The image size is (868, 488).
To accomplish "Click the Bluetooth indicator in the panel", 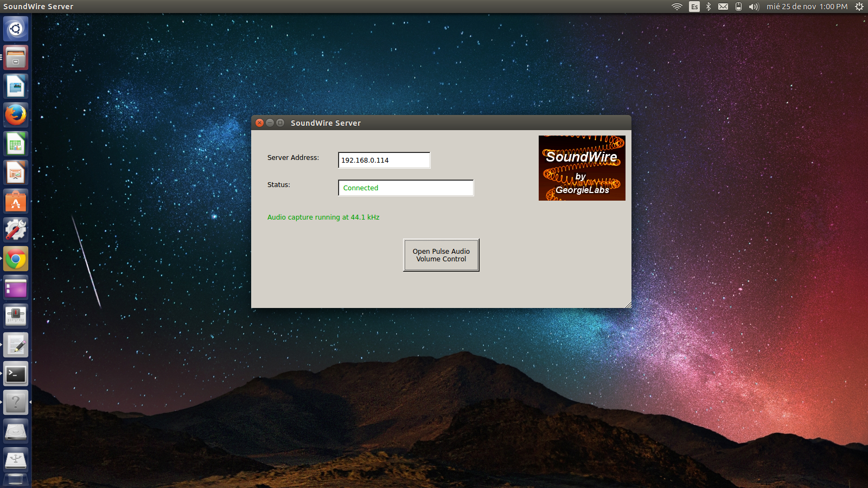I will pos(708,7).
